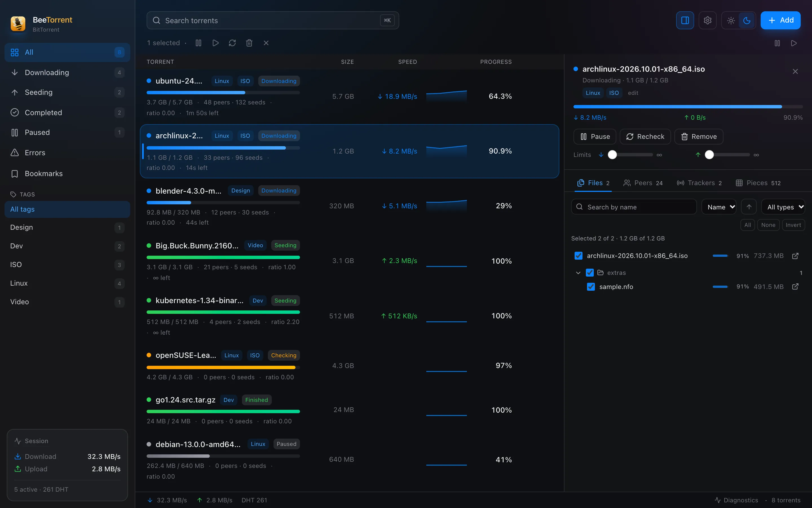The width and height of the screenshot is (812, 508).
Task: Clear selection with the X beside the trash icon
Action: (x=266, y=43)
